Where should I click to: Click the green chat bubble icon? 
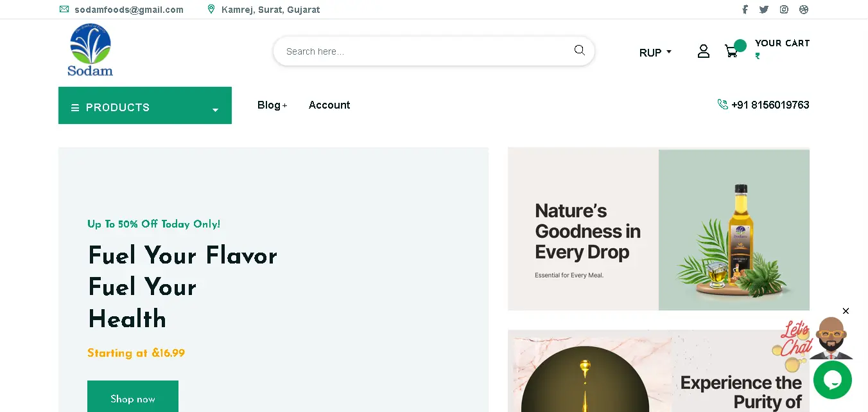point(832,380)
